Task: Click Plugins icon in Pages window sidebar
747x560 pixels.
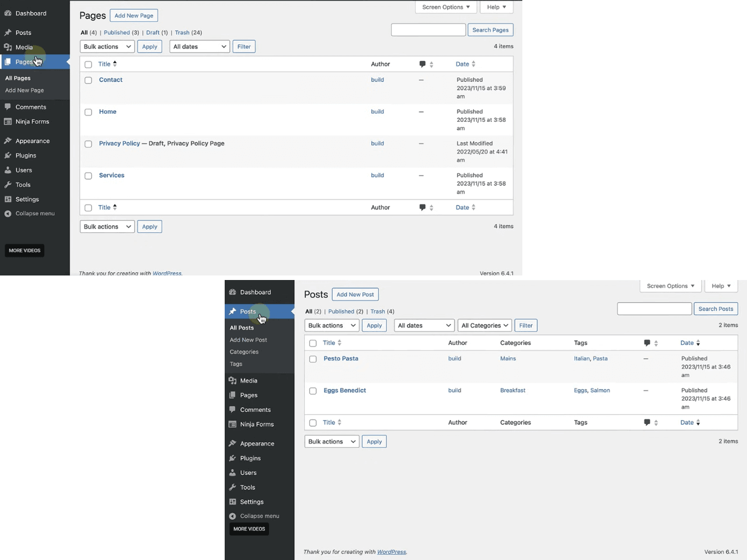Action: click(8, 155)
